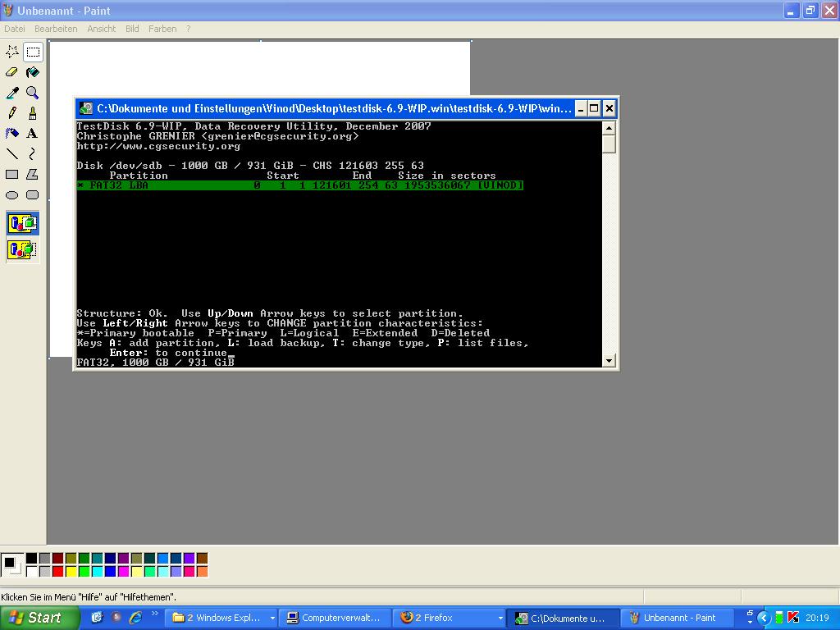Choose the bright red color swatch
The image size is (840, 630).
(58, 572)
